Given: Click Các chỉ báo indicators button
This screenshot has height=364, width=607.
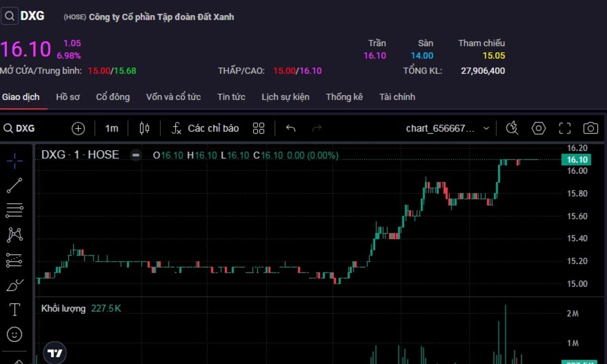Looking at the screenshot, I should [205, 128].
